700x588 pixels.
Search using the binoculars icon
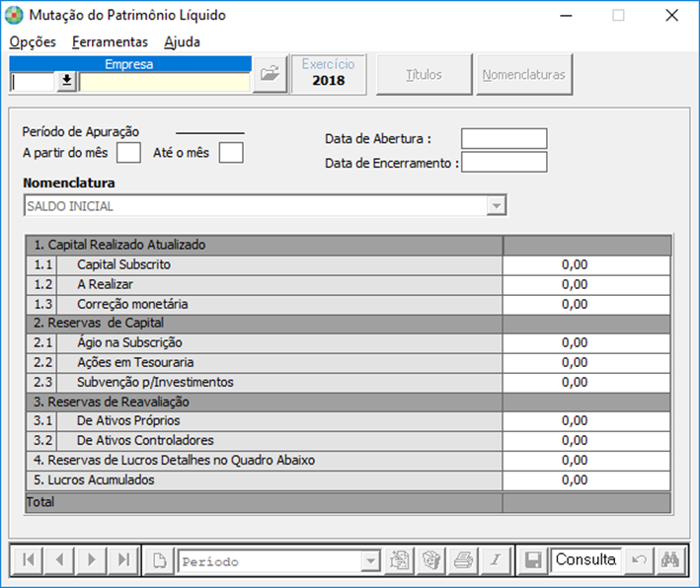tap(670, 560)
